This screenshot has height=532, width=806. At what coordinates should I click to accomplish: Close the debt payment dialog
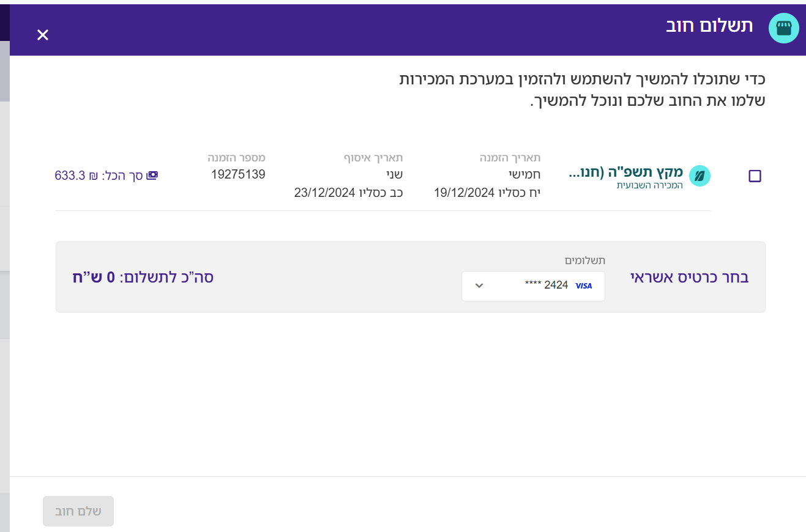(x=42, y=35)
